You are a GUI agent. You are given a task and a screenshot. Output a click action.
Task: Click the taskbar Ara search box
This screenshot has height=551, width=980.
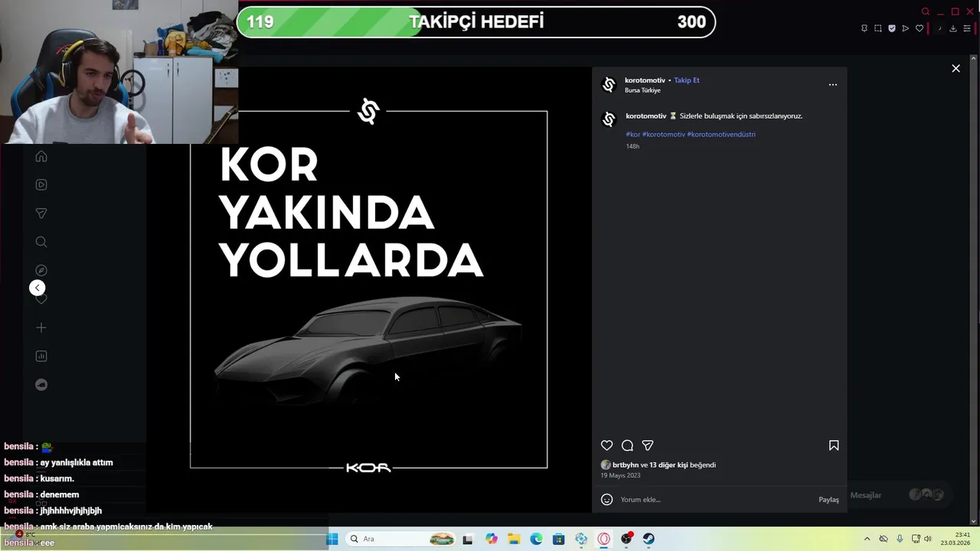(x=401, y=539)
